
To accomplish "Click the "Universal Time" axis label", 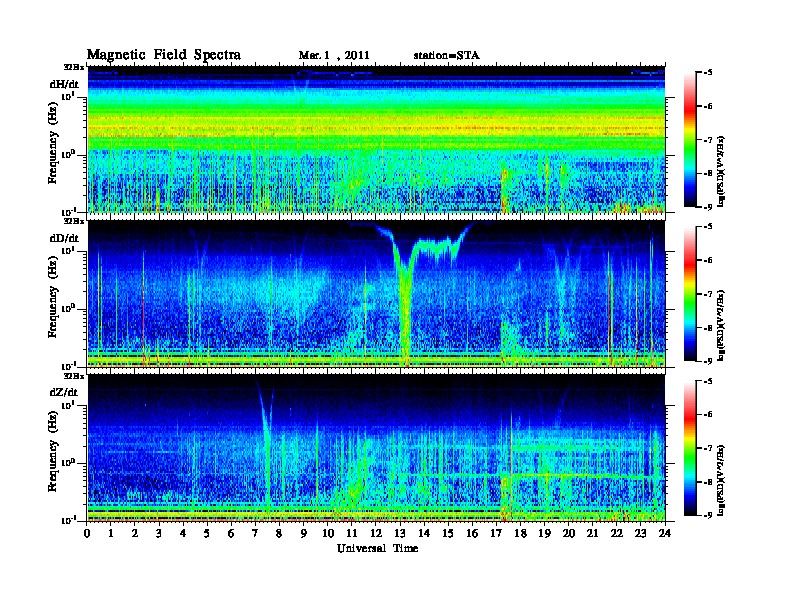I will [x=377, y=548].
